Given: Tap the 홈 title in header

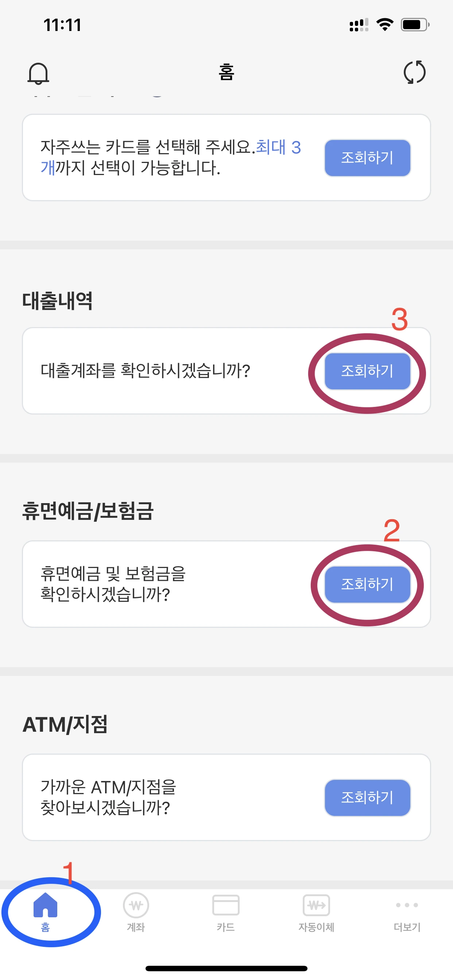Looking at the screenshot, I should click(226, 72).
